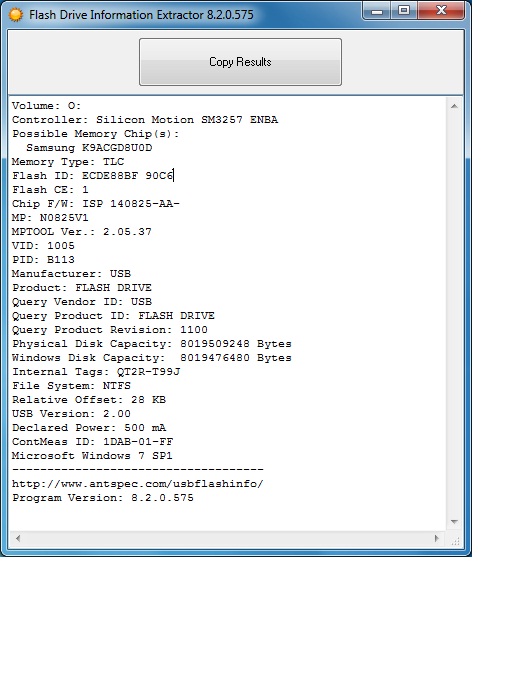Viewport: 525px width, 700px height.
Task: Click the Copy Results button
Action: click(x=240, y=62)
